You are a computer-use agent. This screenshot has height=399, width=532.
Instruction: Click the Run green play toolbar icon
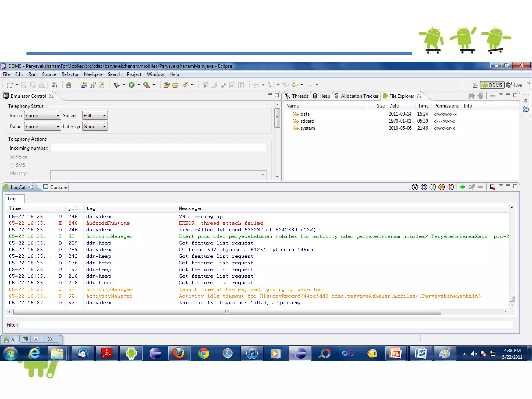coord(132,85)
